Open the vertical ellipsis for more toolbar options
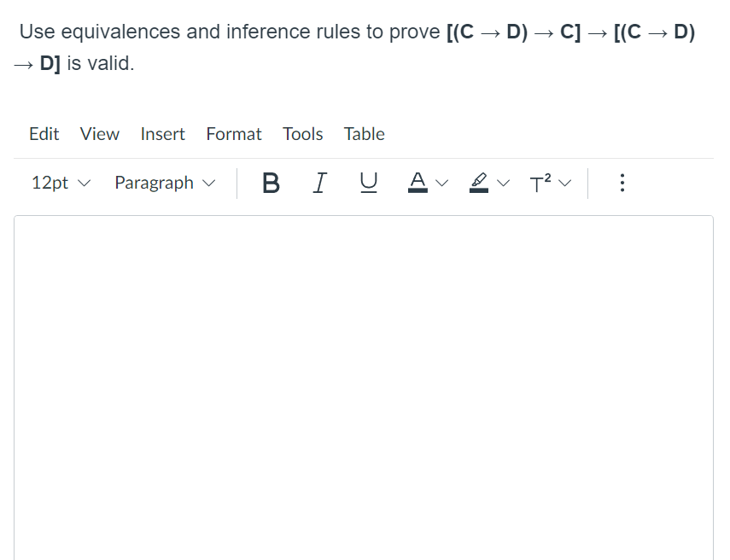730x560 pixels. coord(622,182)
